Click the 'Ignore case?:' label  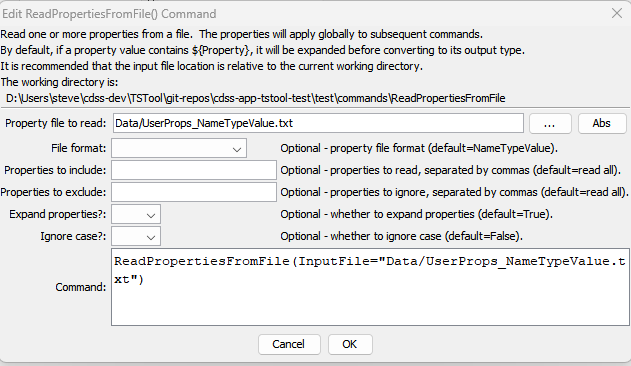tap(73, 236)
